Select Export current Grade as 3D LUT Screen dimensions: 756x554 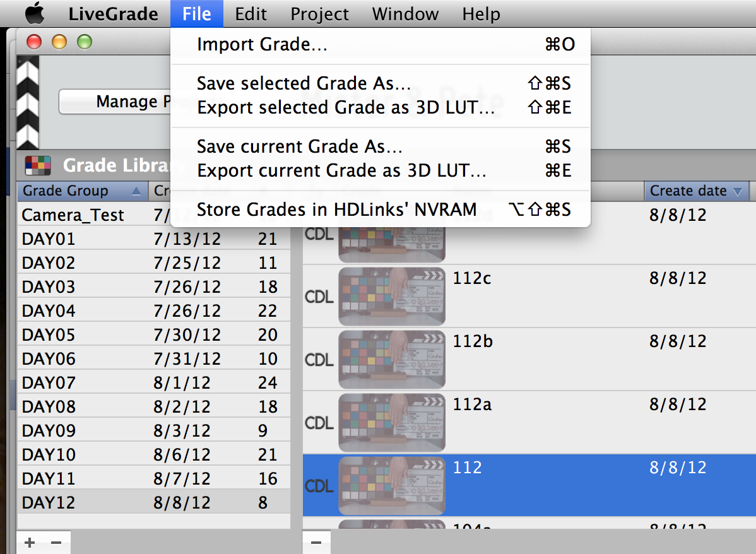(x=341, y=170)
